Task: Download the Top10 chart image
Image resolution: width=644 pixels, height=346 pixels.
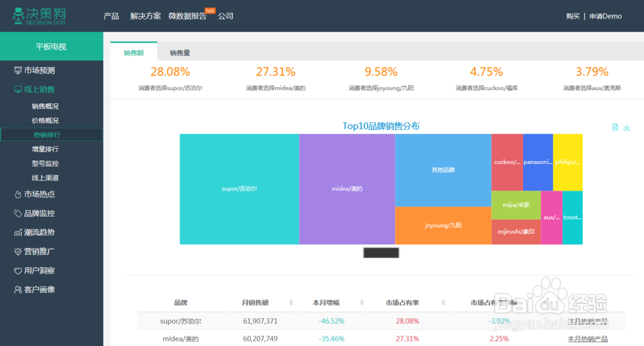Action: coord(627,127)
